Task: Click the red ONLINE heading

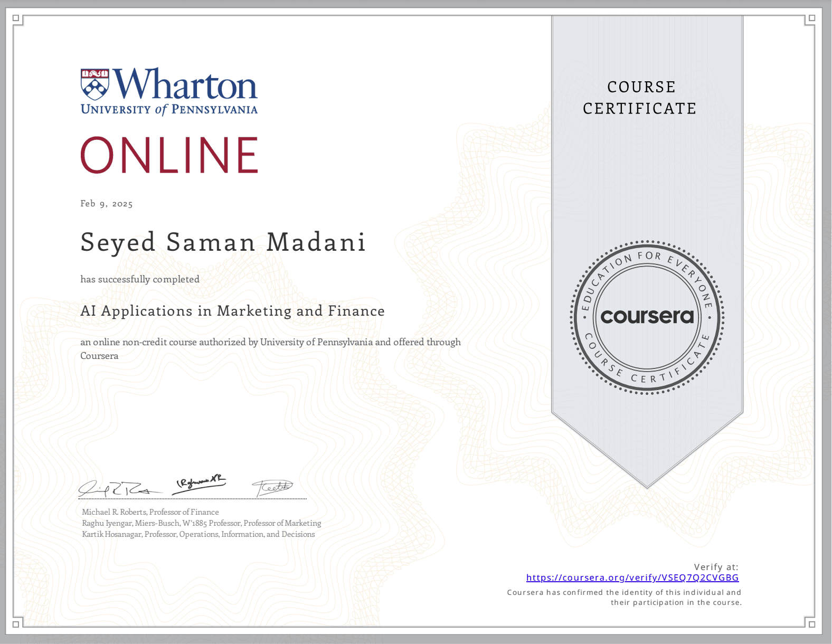Action: (x=169, y=155)
